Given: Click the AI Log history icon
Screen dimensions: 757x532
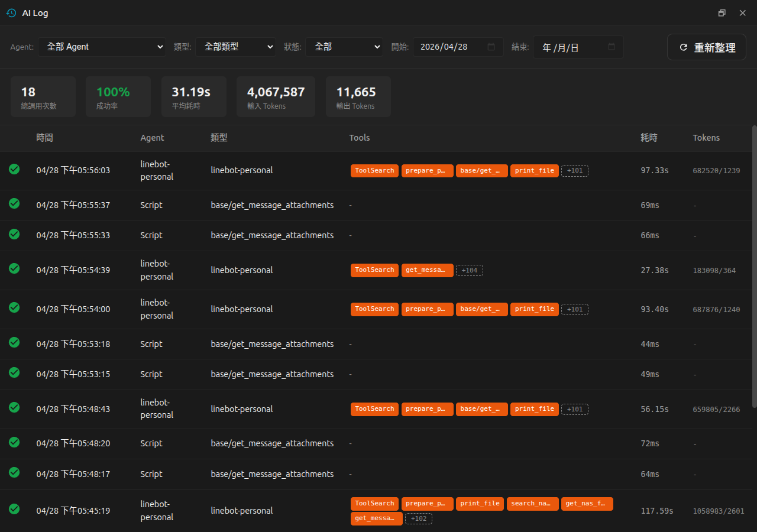Looking at the screenshot, I should tap(11, 13).
